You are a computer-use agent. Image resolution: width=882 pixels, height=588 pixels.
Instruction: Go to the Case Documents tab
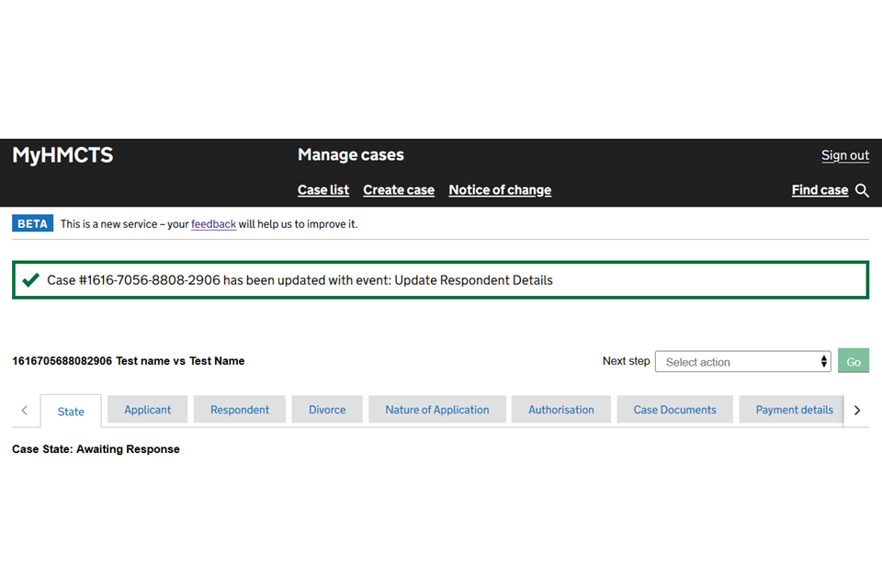tap(674, 410)
